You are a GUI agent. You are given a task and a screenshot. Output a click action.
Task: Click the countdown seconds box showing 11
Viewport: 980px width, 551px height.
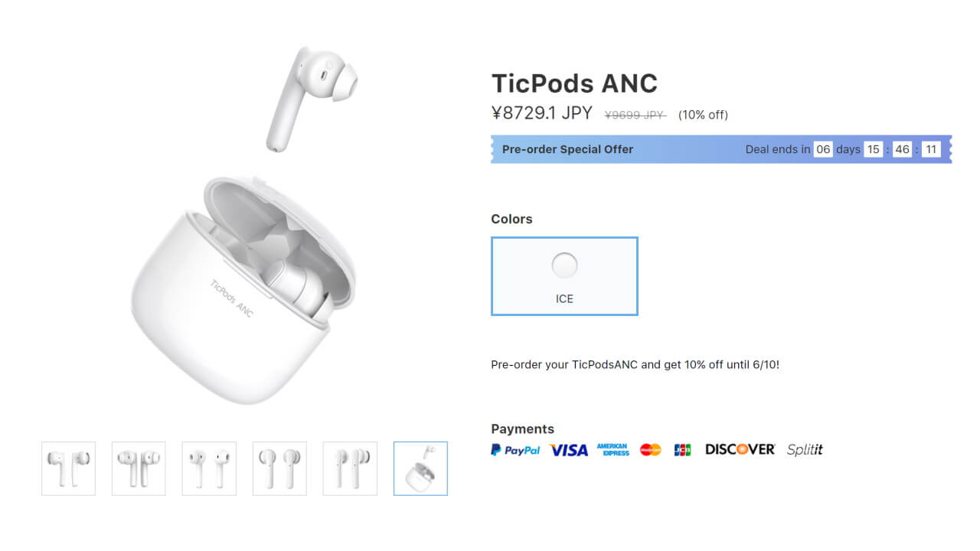(x=931, y=149)
